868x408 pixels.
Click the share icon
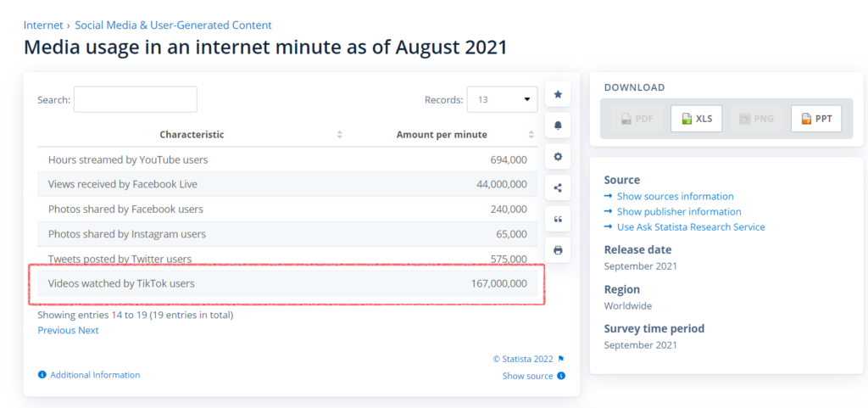[558, 188]
